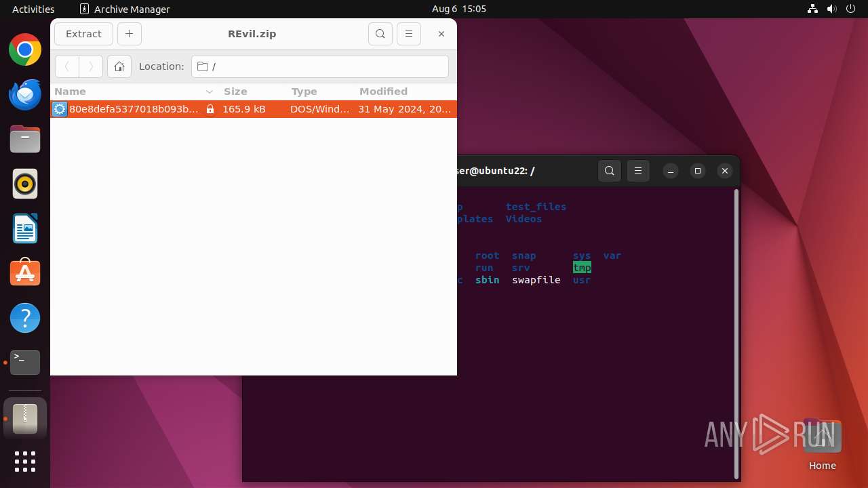Click root in the Terminal output
Screen dimensions: 868x488
[x=487, y=256]
